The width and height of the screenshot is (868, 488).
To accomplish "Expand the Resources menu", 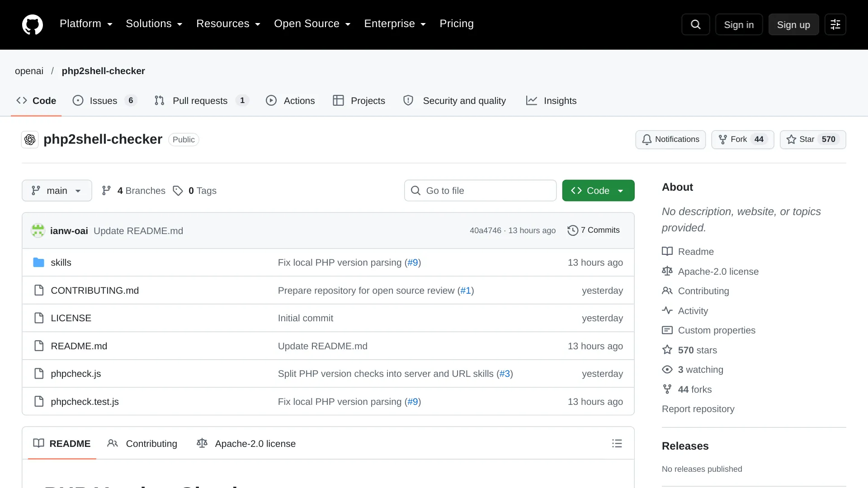I will [x=228, y=24].
